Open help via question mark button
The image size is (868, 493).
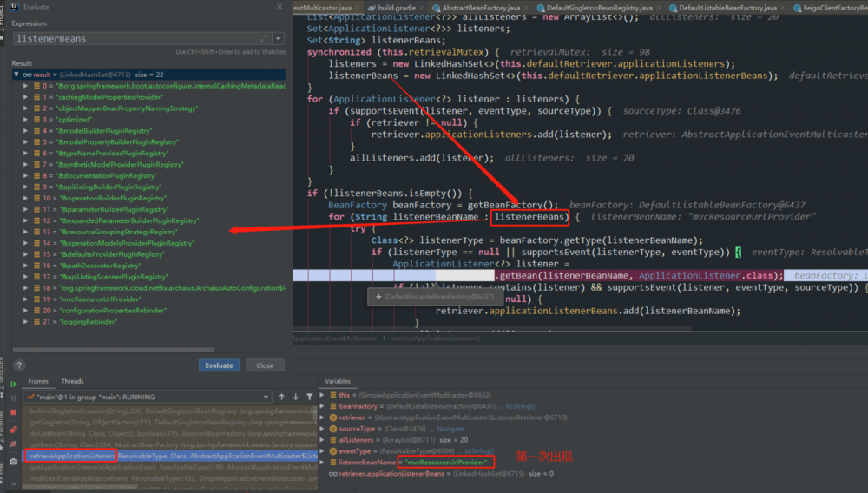(x=19, y=365)
